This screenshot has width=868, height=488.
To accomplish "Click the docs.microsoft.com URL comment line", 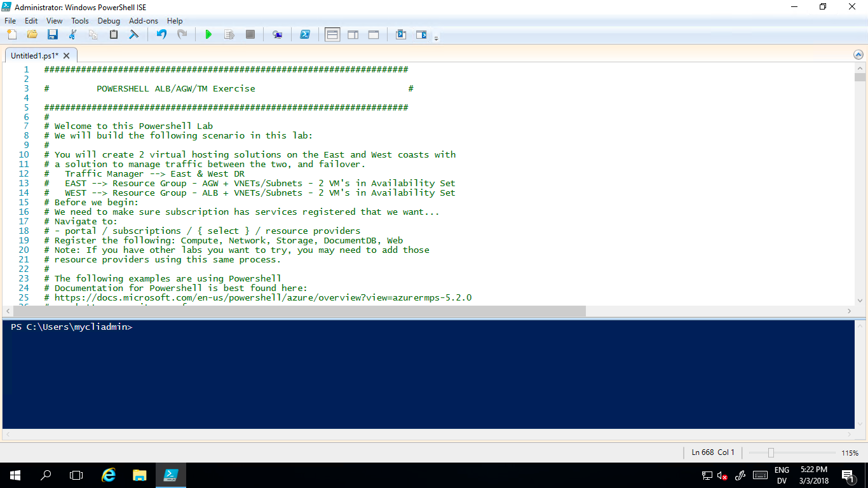I will tap(258, 297).
